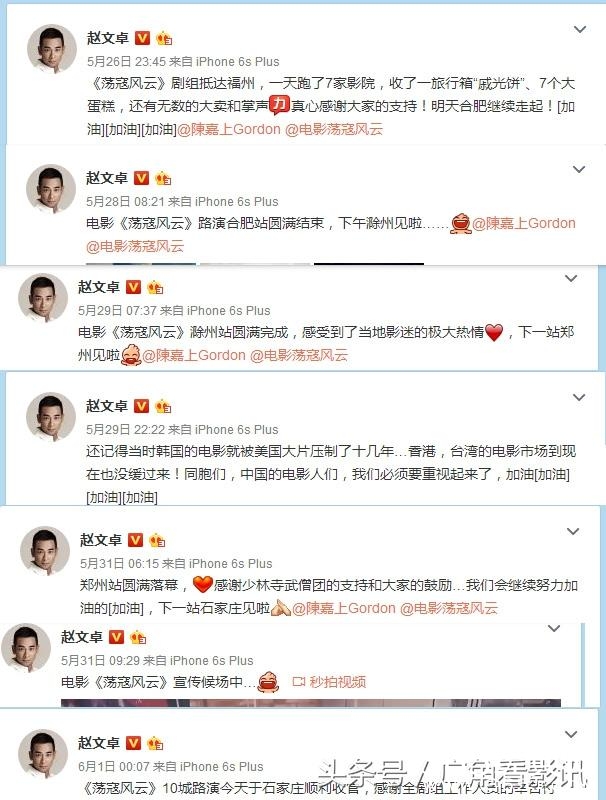Click the membership crown icon on 22:22 May 29 post
606x800 pixels.
pyautogui.click(x=163, y=406)
